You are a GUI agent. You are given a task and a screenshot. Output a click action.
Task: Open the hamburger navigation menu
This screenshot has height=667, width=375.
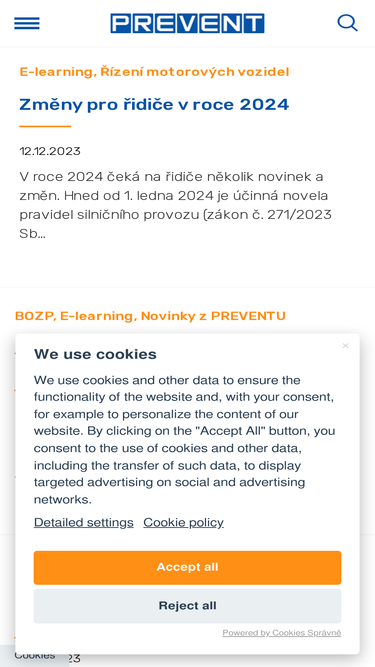(x=27, y=23)
